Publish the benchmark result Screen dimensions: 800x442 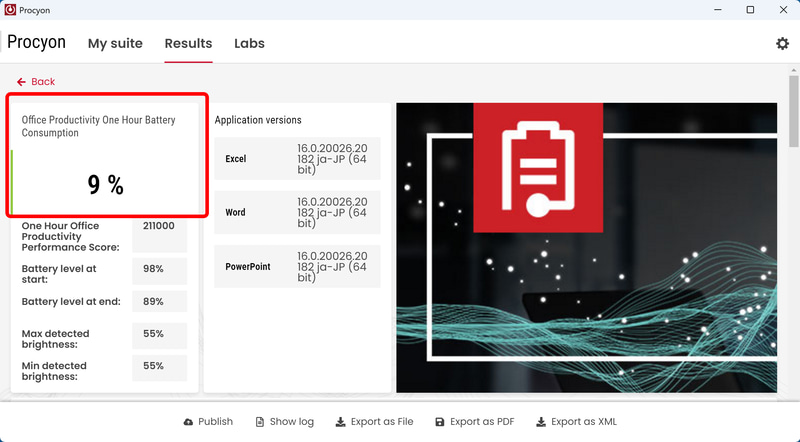tap(208, 422)
